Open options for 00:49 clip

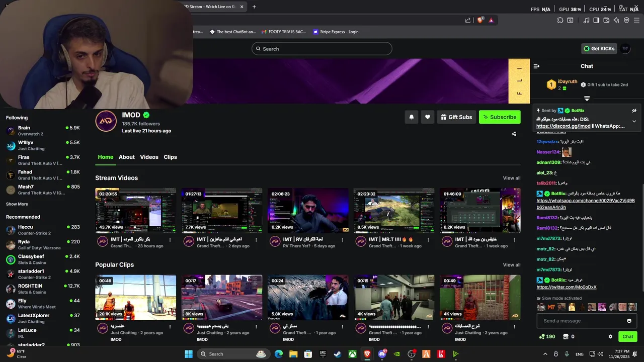514,327
